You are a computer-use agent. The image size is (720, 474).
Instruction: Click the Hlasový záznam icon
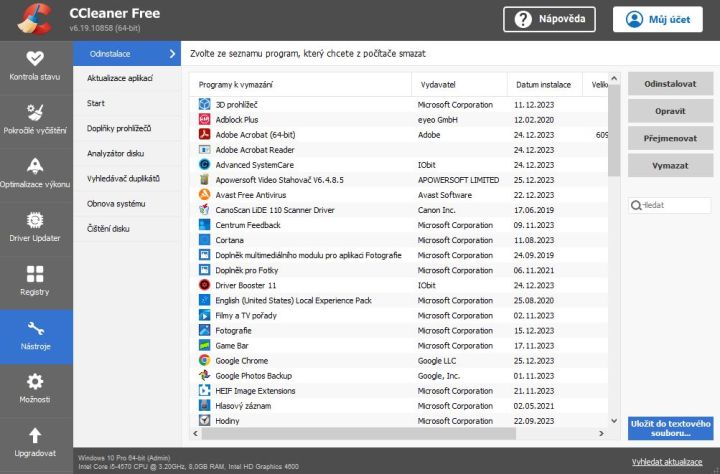coord(204,406)
